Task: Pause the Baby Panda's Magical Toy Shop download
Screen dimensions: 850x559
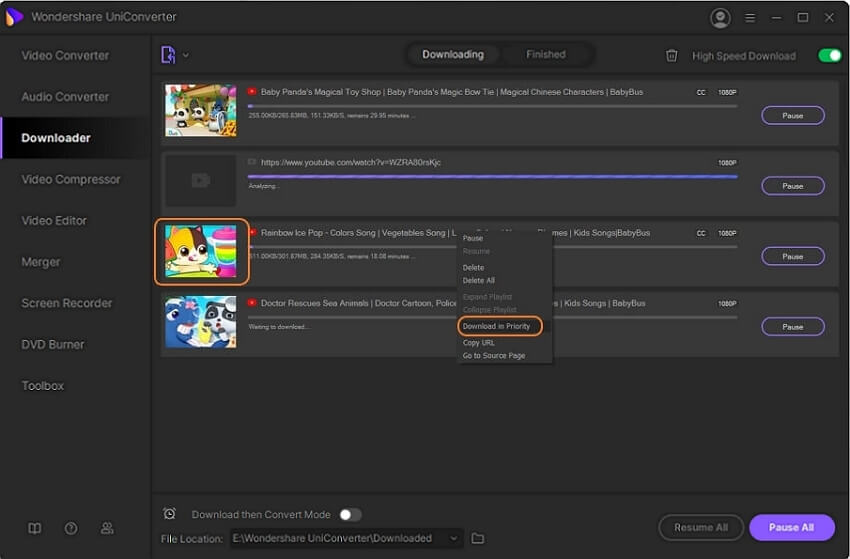Action: click(x=792, y=115)
